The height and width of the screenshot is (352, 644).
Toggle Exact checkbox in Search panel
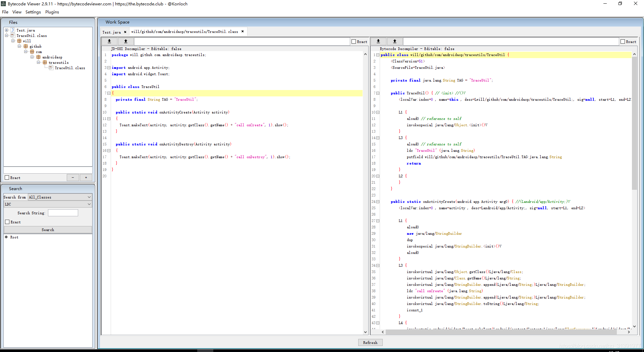(7, 222)
